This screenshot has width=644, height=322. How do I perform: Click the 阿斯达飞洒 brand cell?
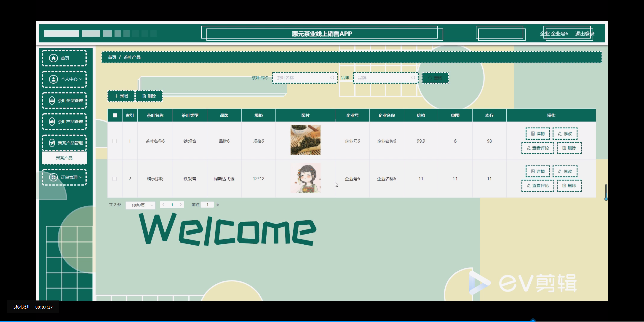pyautogui.click(x=224, y=179)
